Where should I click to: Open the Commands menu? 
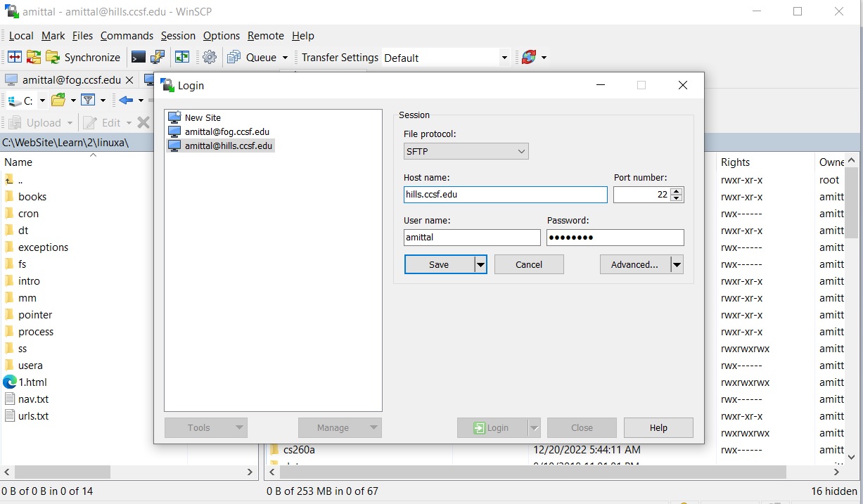tap(127, 36)
